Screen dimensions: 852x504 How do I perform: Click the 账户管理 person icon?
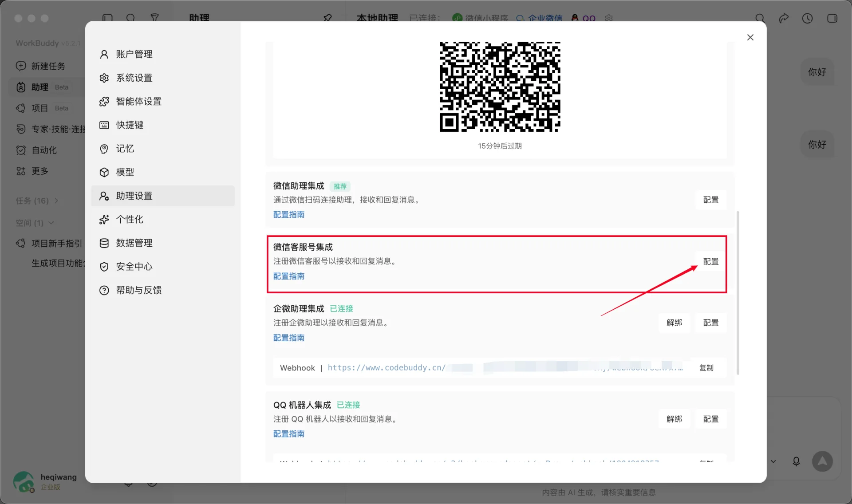(x=104, y=54)
